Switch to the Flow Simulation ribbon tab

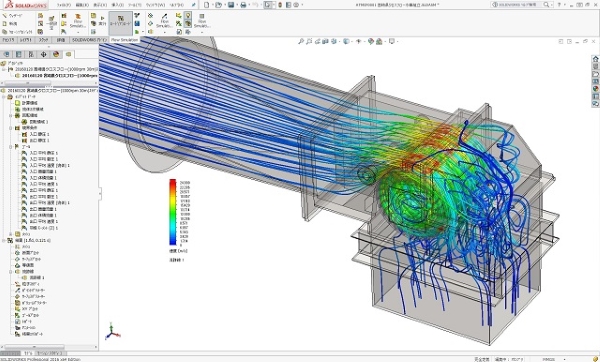pyautogui.click(x=124, y=40)
